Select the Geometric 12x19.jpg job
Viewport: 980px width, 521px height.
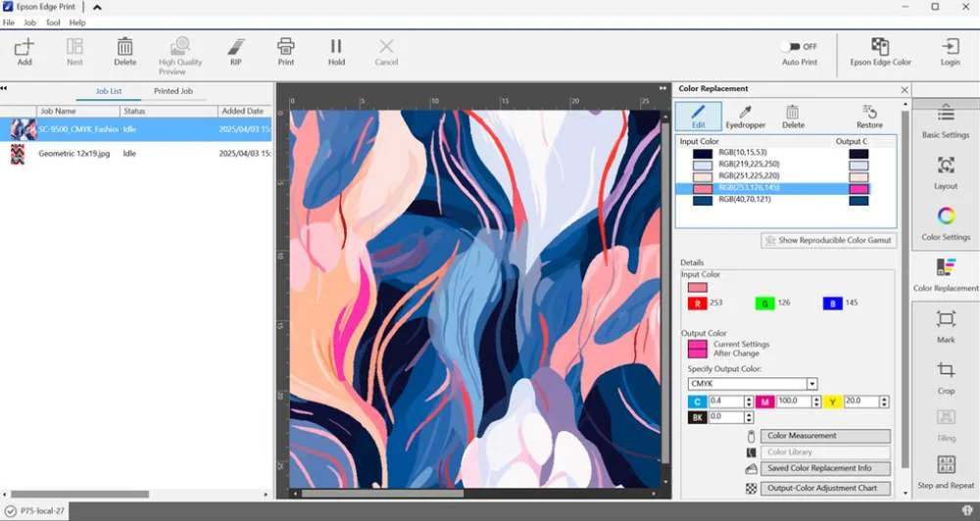pos(135,153)
